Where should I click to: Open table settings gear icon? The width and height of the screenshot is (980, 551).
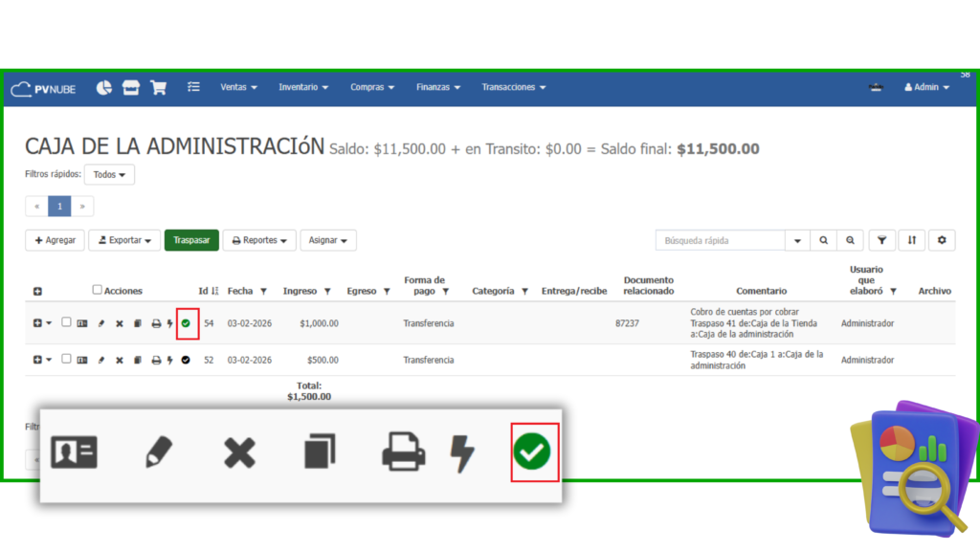(x=942, y=240)
